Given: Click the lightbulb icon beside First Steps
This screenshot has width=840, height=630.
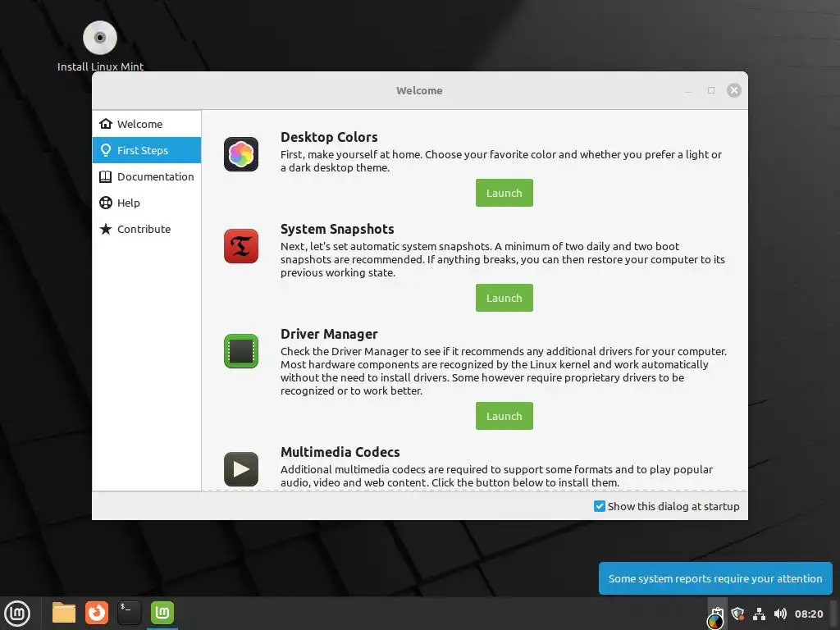Looking at the screenshot, I should click(x=106, y=150).
